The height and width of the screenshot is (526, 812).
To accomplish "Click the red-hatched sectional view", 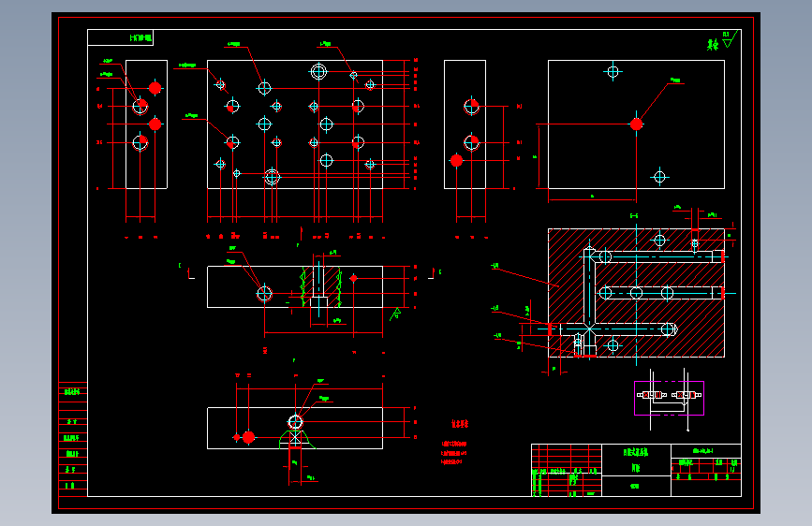I will tap(636, 293).
